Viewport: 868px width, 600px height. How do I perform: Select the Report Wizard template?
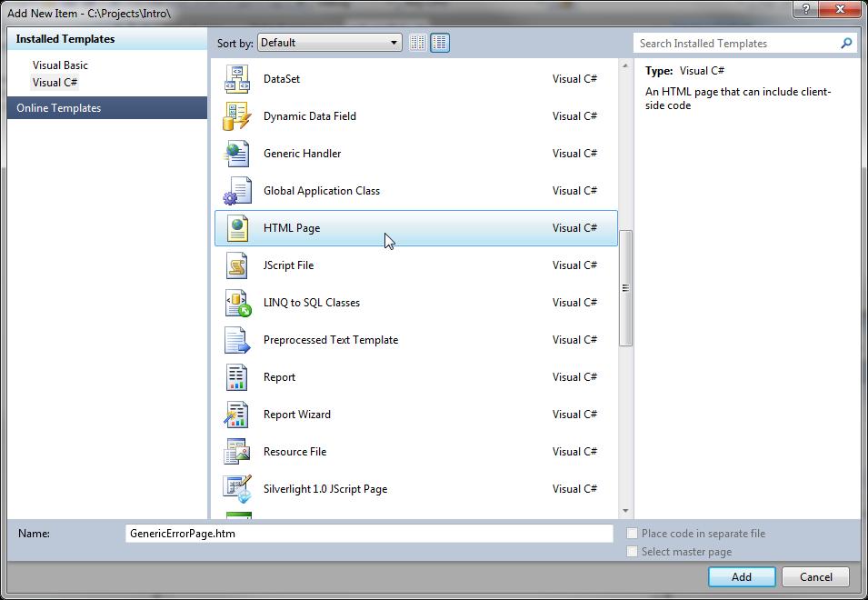(x=415, y=415)
